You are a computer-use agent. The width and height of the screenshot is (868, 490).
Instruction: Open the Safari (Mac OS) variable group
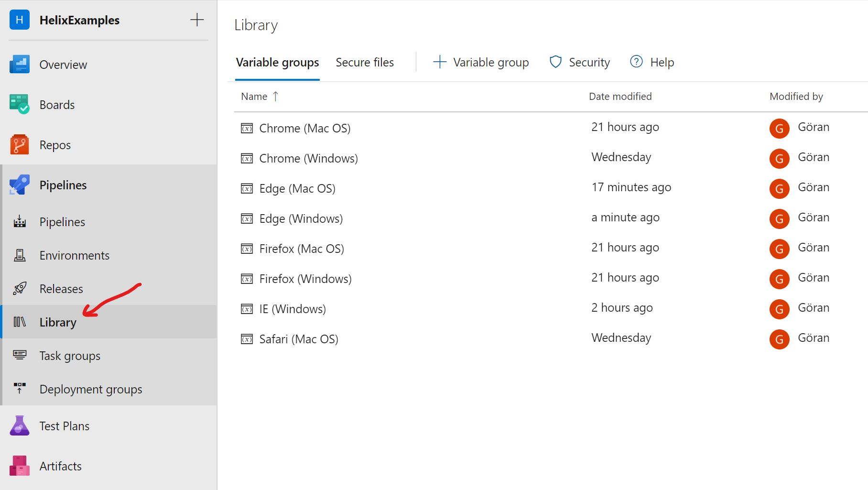point(298,339)
